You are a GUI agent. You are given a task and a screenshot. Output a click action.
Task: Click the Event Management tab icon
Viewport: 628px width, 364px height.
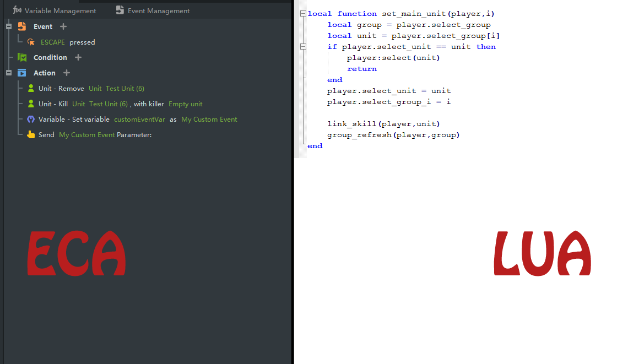[120, 10]
